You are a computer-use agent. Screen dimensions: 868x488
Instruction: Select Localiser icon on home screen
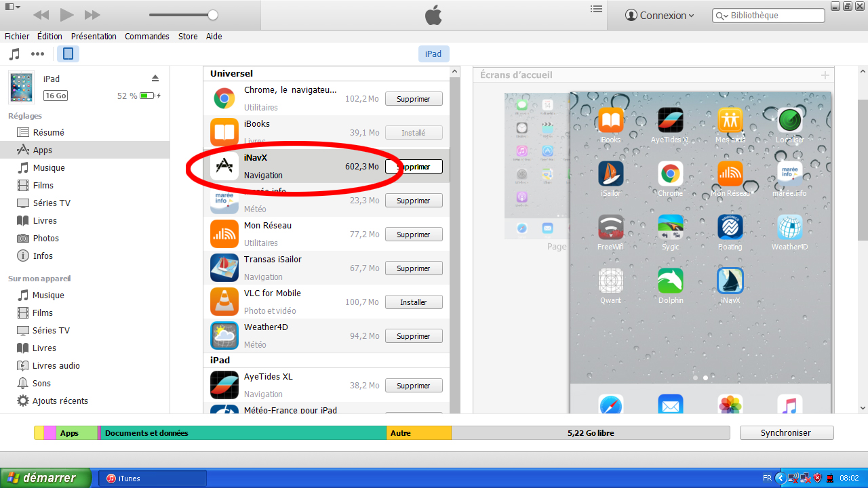pos(790,120)
